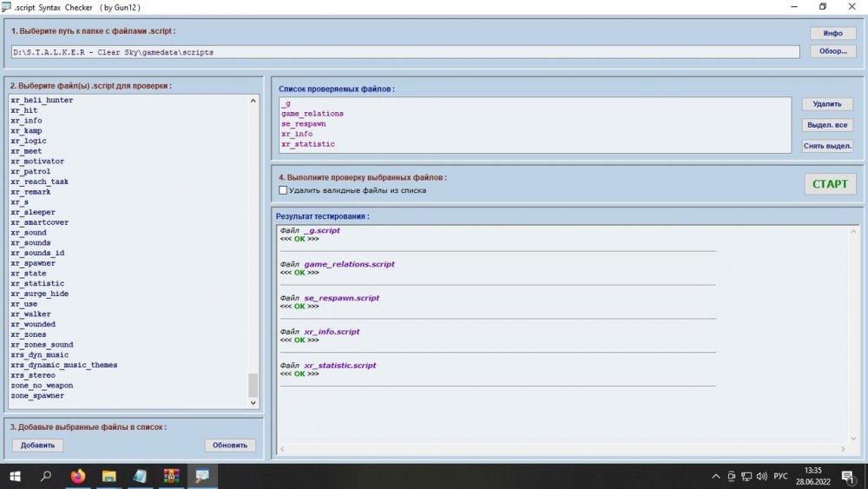Select xr_reach_task script file
Screen dimensions: 868x489
40,182
